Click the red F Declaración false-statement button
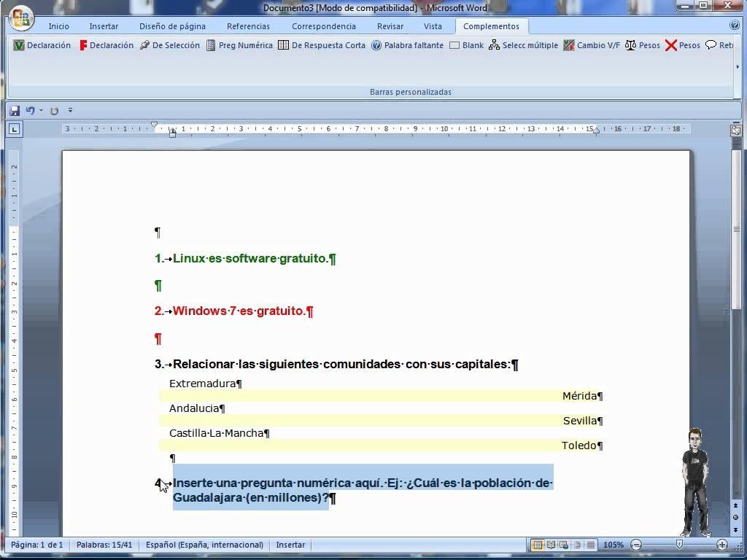 pyautogui.click(x=107, y=45)
